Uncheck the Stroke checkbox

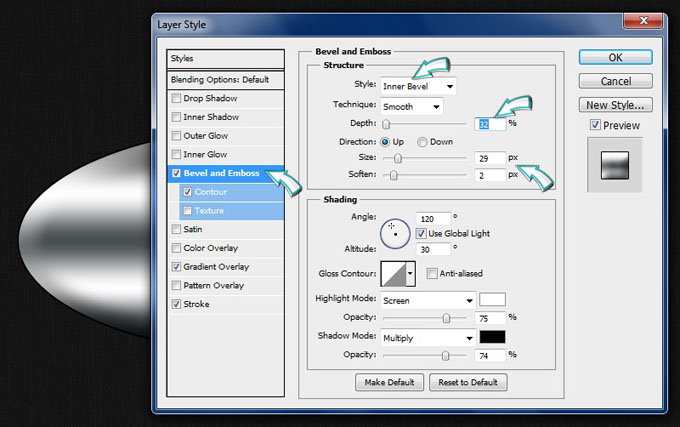(176, 304)
